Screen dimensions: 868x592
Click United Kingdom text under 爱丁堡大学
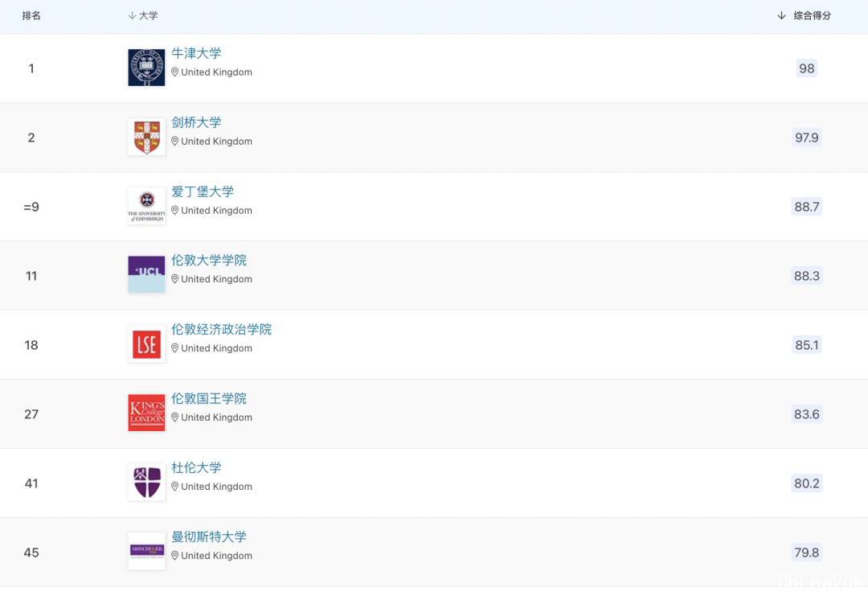tap(216, 211)
